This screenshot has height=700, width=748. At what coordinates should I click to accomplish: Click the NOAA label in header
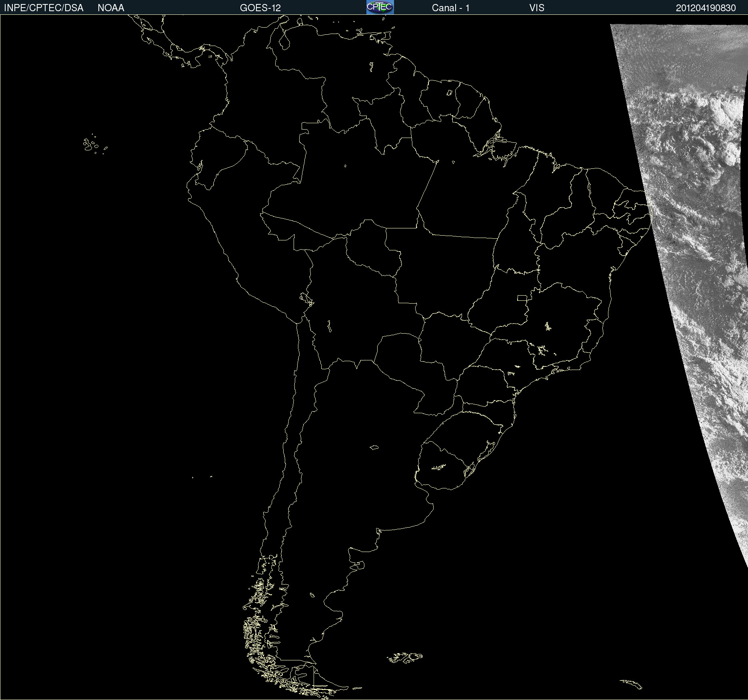click(x=111, y=8)
